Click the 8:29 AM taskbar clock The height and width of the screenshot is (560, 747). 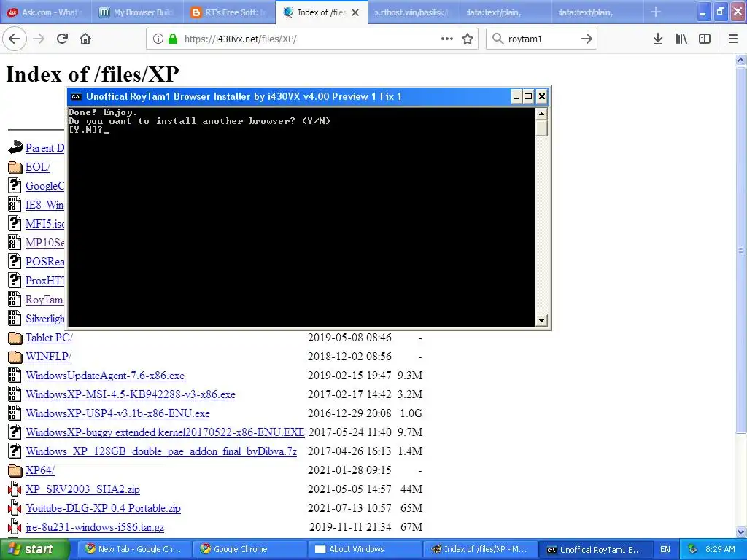tap(720, 549)
